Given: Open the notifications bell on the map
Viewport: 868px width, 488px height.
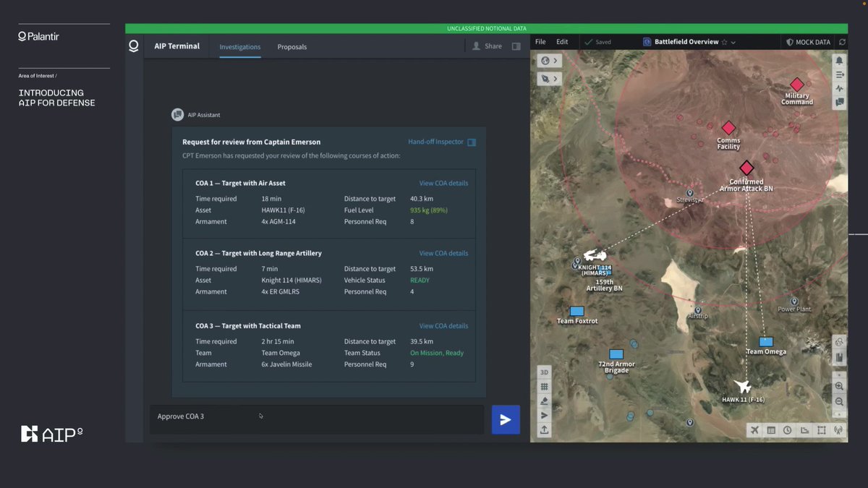Looking at the screenshot, I should [x=839, y=61].
